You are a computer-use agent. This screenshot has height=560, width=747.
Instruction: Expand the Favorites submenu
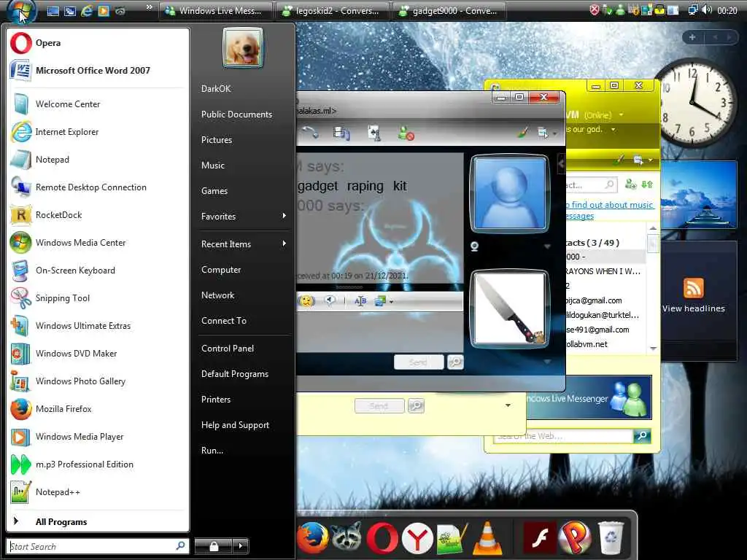click(244, 216)
